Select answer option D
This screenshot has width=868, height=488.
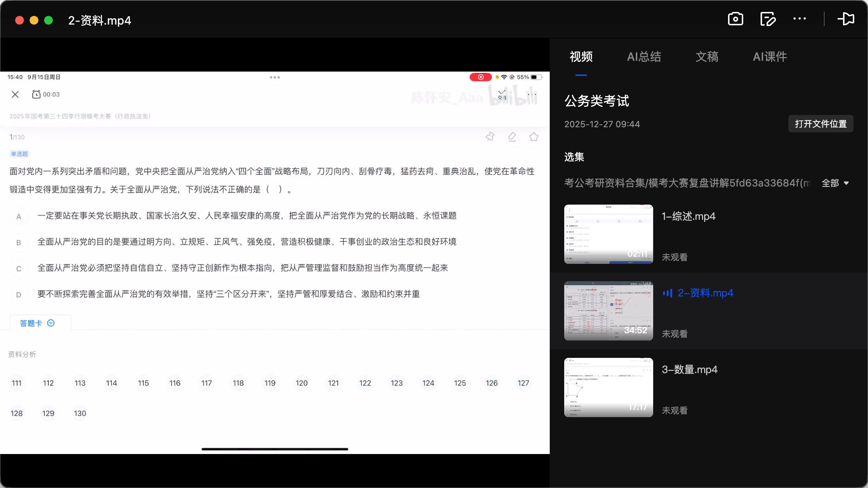tap(18, 294)
